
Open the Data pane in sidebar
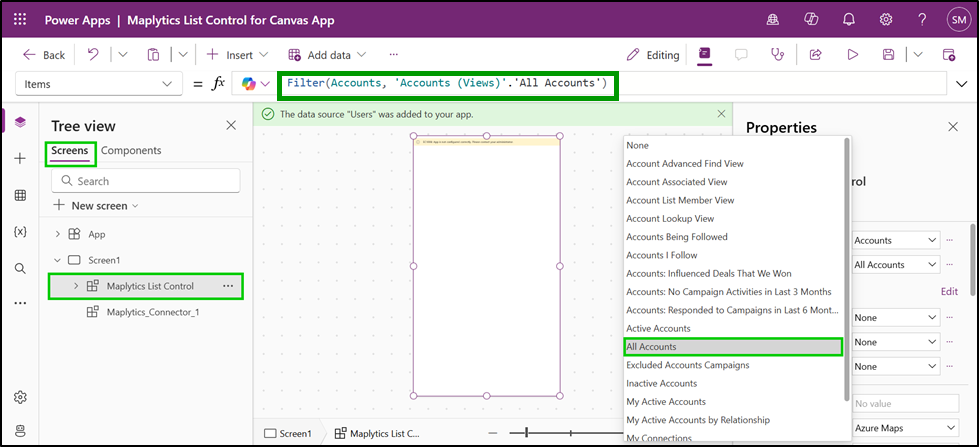20,195
